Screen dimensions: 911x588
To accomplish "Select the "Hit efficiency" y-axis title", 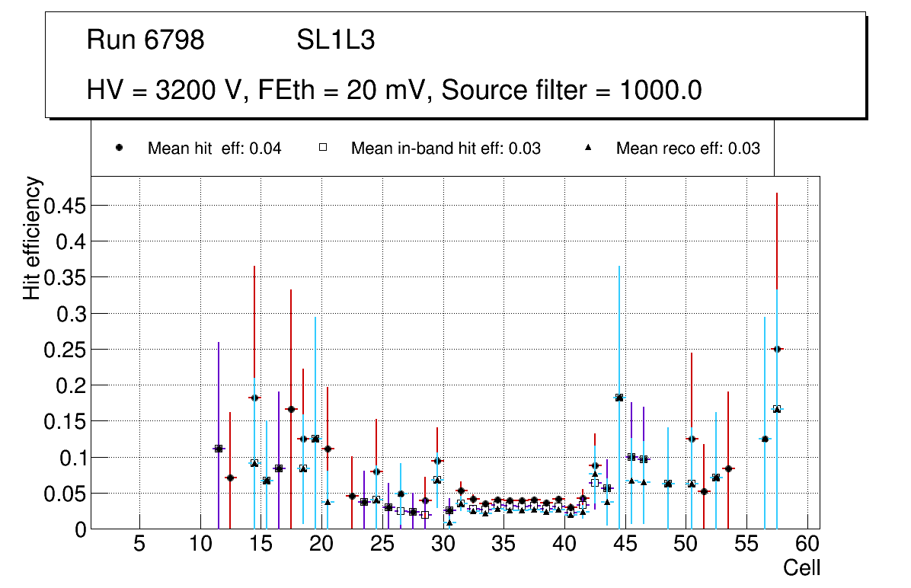I will click(x=32, y=238).
